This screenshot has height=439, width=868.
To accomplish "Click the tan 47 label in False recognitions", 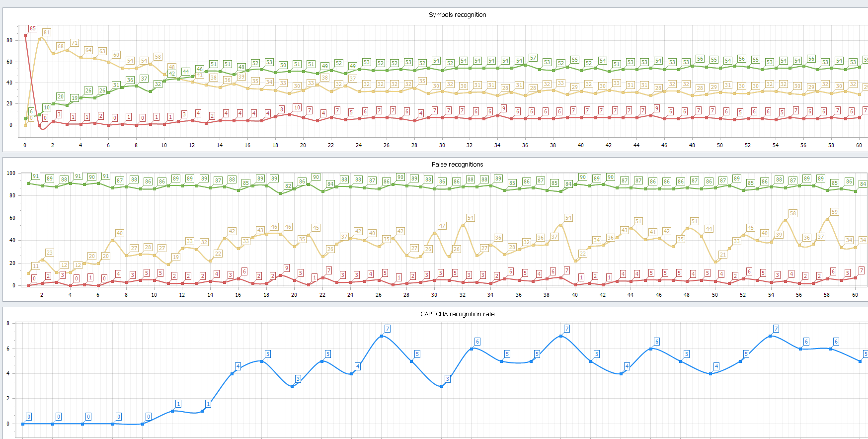I will coord(442,226).
